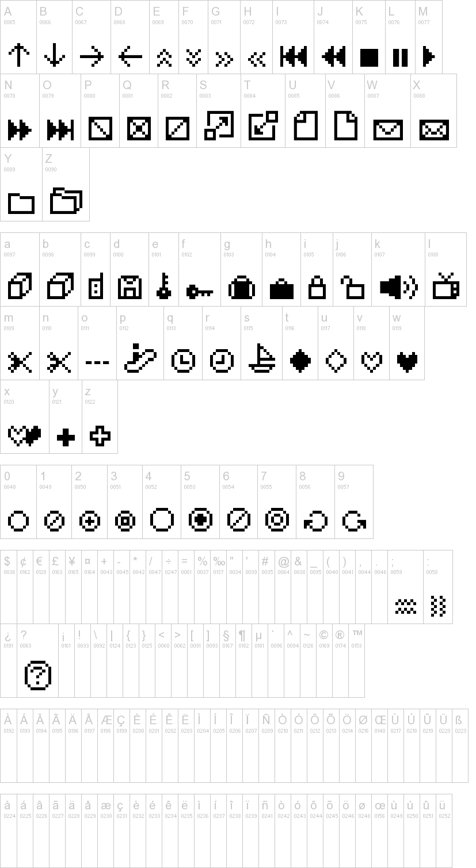Select the floppy disk glyph under d

(130, 287)
